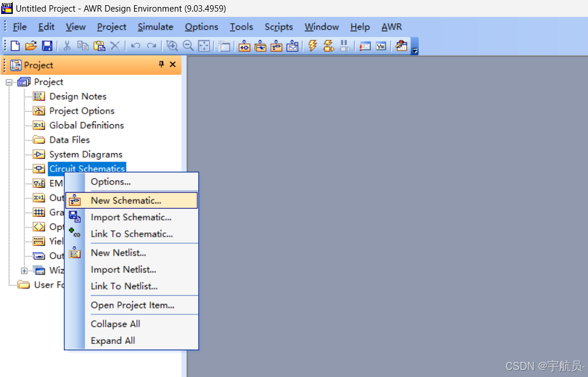The height and width of the screenshot is (377, 588).
Task: Click the Add New Graph toolbar icon
Action: coord(293,46)
